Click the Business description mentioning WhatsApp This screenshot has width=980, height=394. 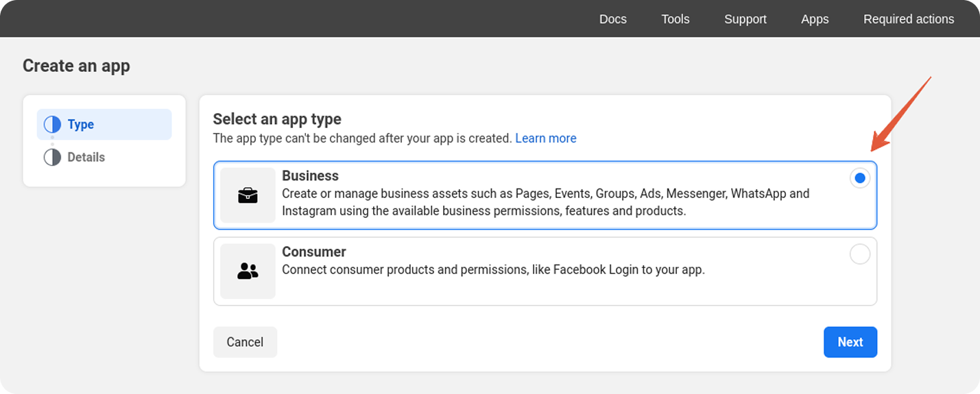pyautogui.click(x=546, y=202)
